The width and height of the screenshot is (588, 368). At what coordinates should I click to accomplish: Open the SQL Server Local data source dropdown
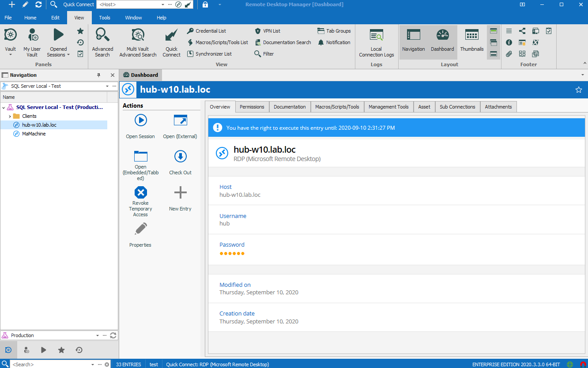tap(107, 86)
